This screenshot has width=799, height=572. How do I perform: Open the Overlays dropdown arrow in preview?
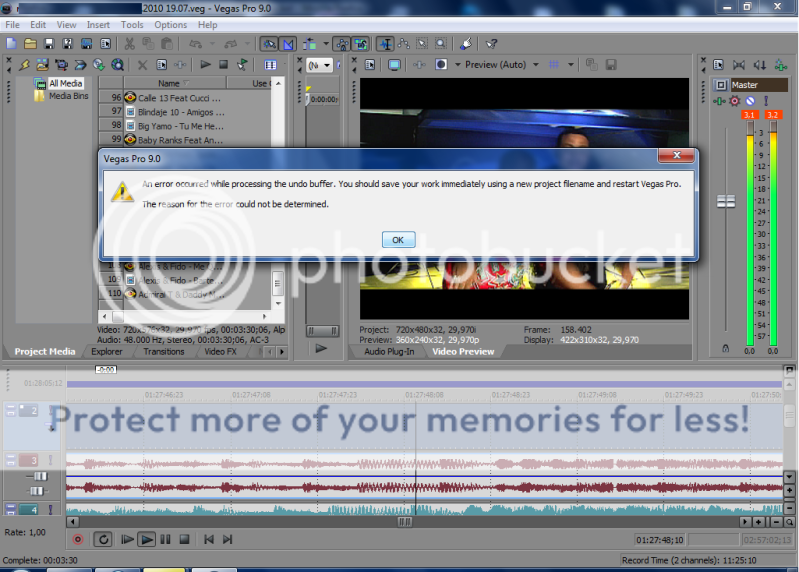pos(571,65)
